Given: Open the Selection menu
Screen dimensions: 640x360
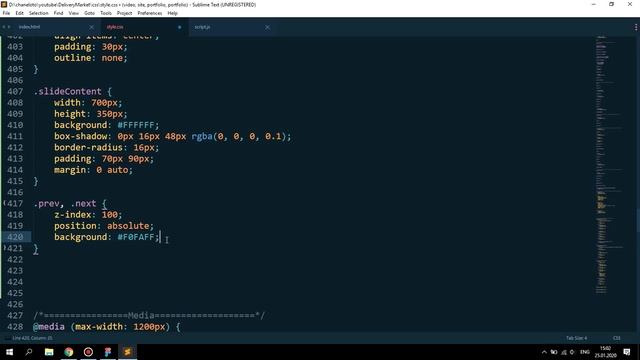Looking at the screenshot, I should tap(38, 13).
